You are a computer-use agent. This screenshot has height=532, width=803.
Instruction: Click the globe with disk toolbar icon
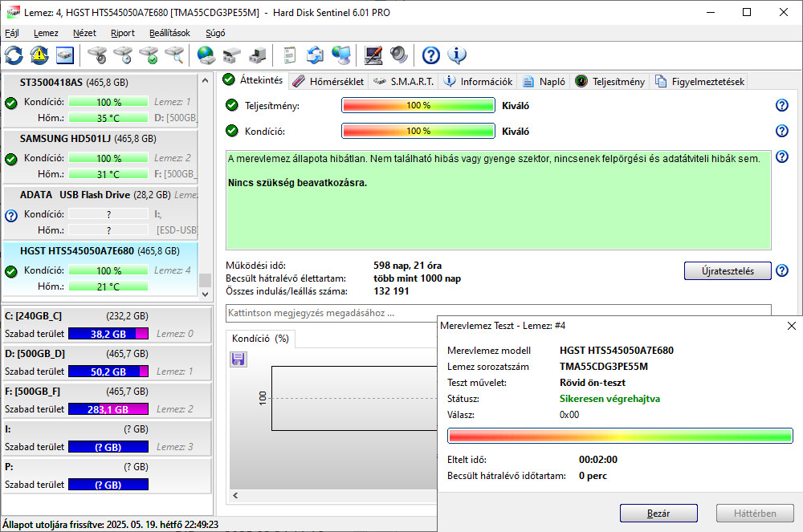pyautogui.click(x=206, y=55)
